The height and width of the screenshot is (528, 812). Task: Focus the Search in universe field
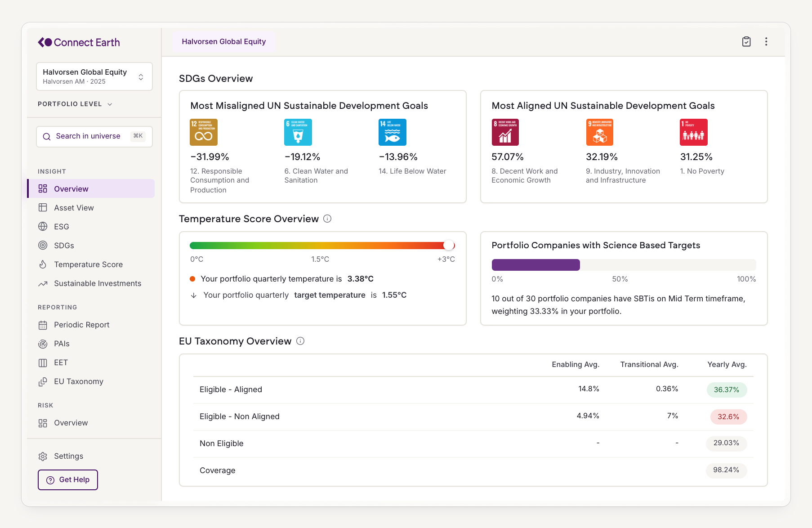[94, 136]
